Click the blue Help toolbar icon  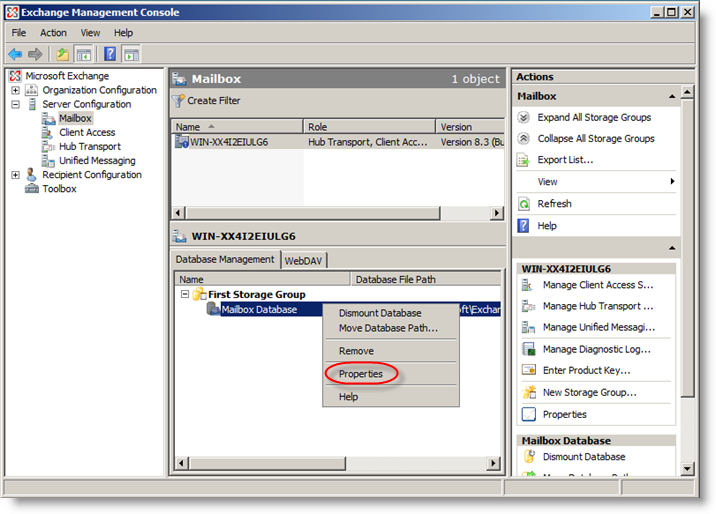click(x=110, y=54)
